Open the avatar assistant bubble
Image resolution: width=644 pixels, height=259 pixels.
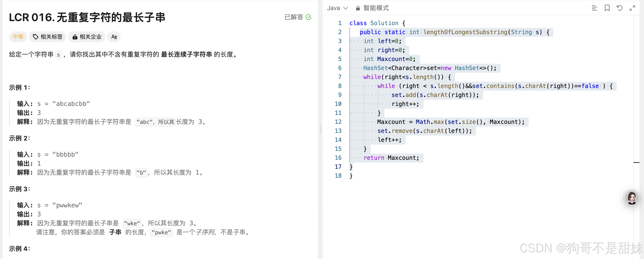point(632,198)
